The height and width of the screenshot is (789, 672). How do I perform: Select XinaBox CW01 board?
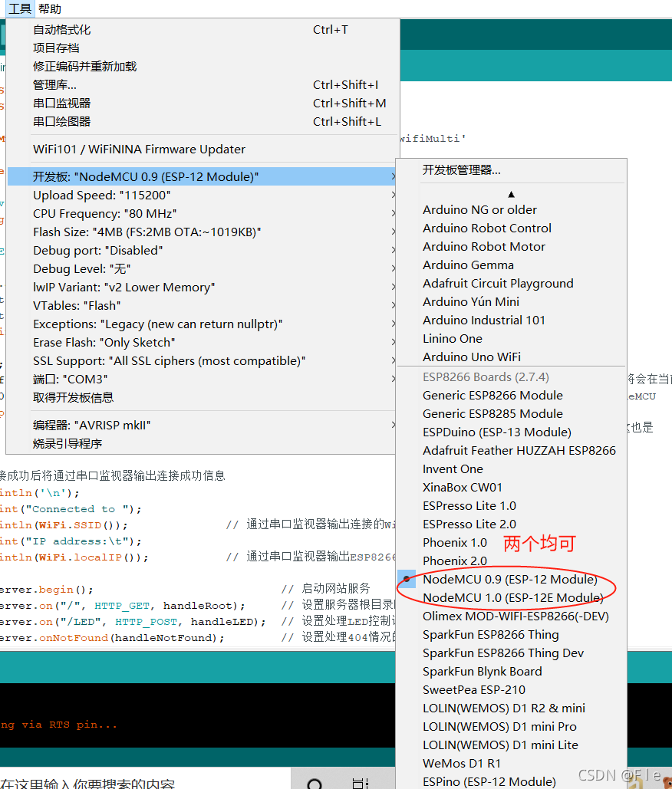click(x=512, y=488)
